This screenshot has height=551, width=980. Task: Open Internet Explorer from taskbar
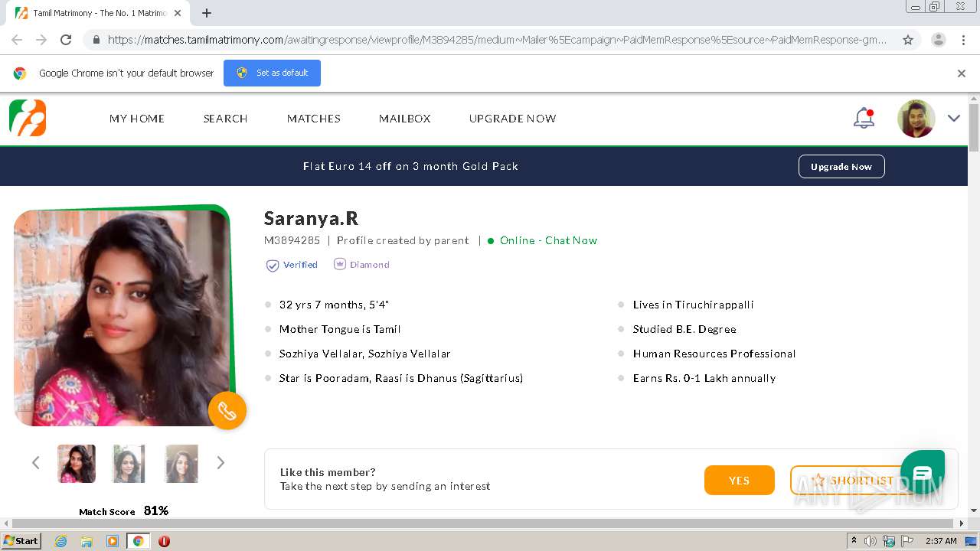(60, 541)
